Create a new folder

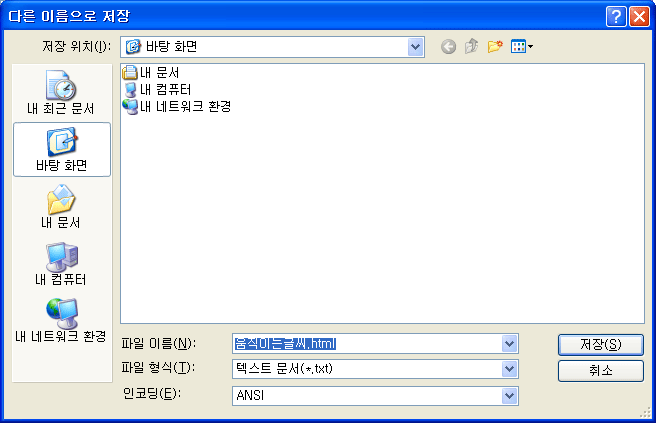(495, 46)
